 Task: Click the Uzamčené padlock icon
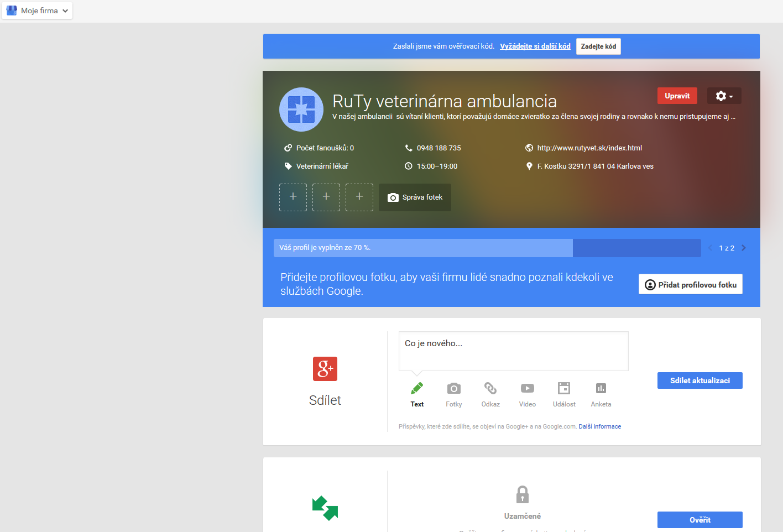(x=523, y=494)
